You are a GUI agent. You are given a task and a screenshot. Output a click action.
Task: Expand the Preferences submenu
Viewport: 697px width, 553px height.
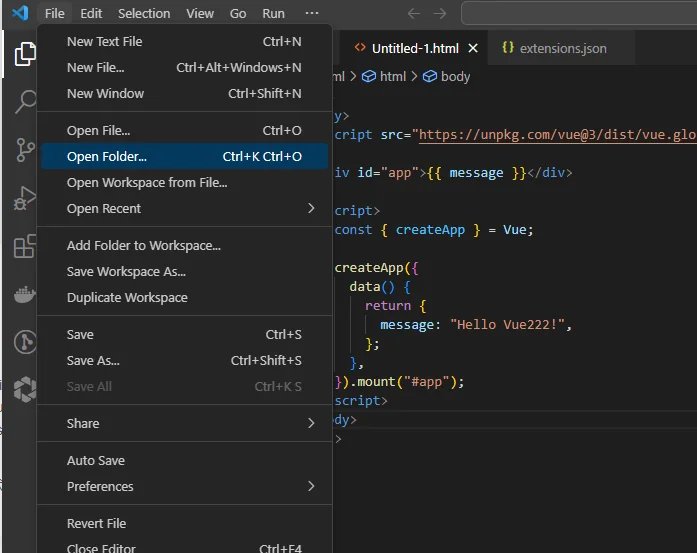coord(184,486)
